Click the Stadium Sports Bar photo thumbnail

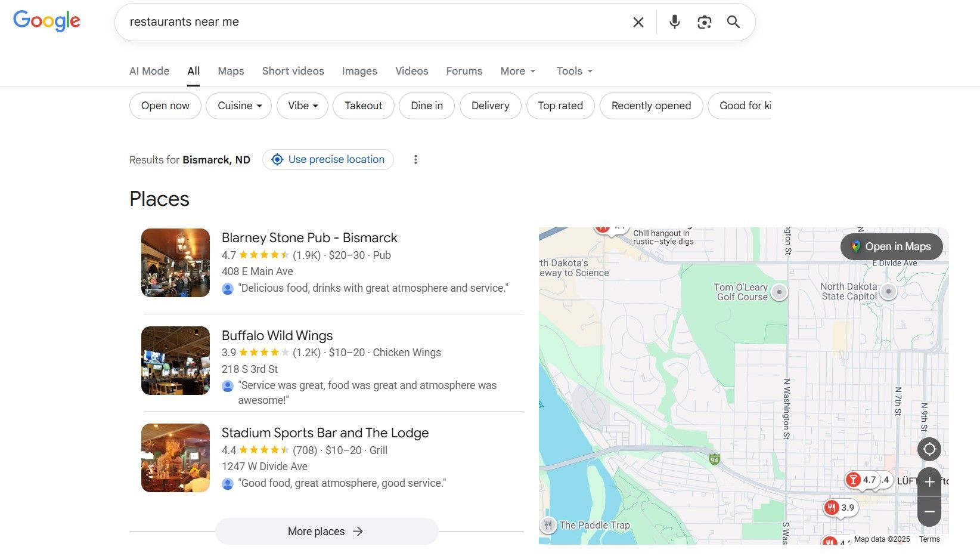point(175,458)
